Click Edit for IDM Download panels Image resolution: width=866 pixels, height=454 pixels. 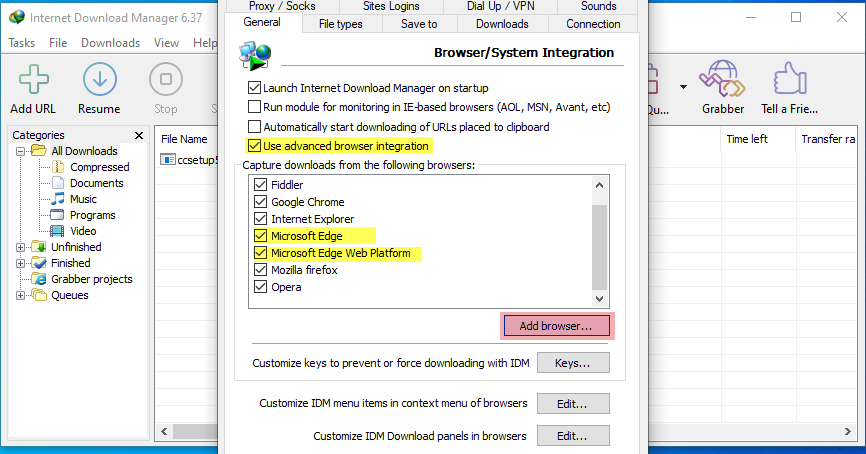click(573, 436)
